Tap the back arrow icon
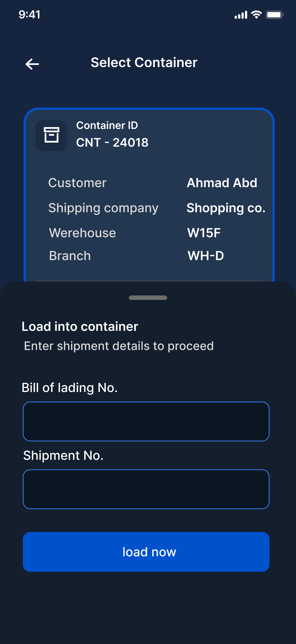Image resolution: width=296 pixels, height=644 pixels. pos(32,64)
